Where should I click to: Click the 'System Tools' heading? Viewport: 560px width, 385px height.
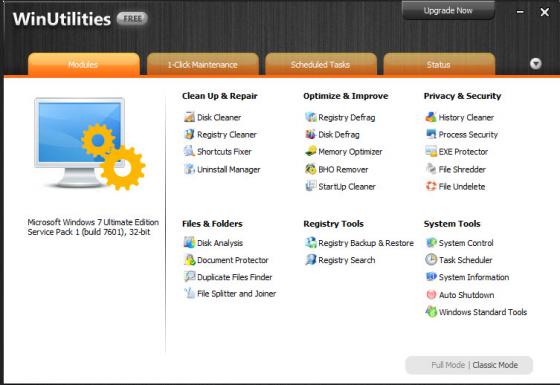pyautogui.click(x=452, y=224)
